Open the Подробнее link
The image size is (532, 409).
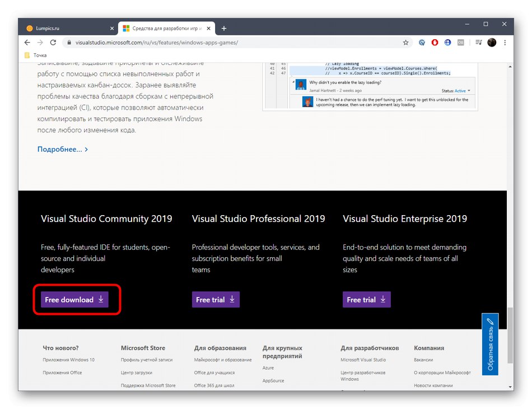point(62,149)
